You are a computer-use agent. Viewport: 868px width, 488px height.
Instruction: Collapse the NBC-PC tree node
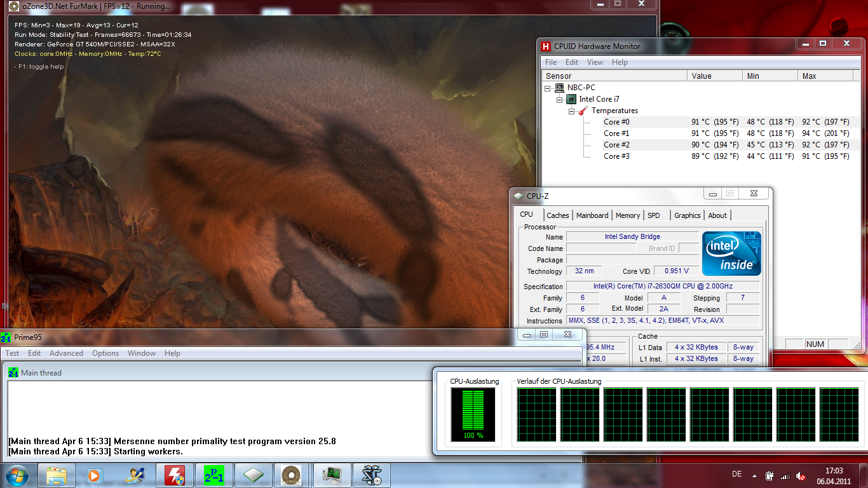coord(547,88)
